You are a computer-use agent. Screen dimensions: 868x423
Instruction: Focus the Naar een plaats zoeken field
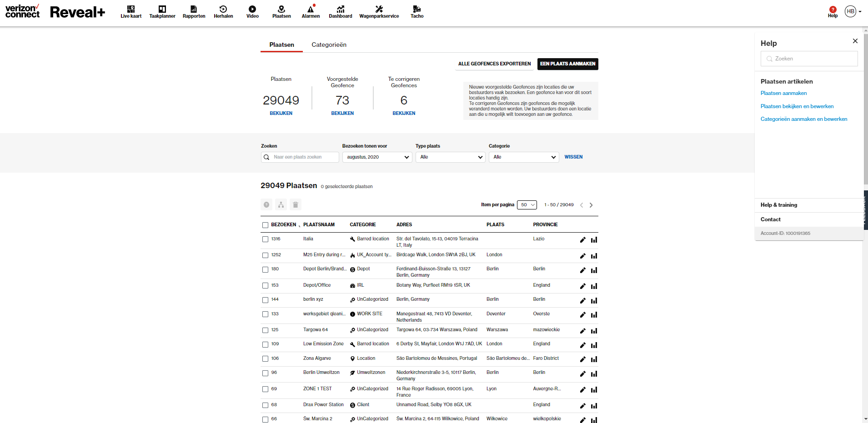pos(300,157)
